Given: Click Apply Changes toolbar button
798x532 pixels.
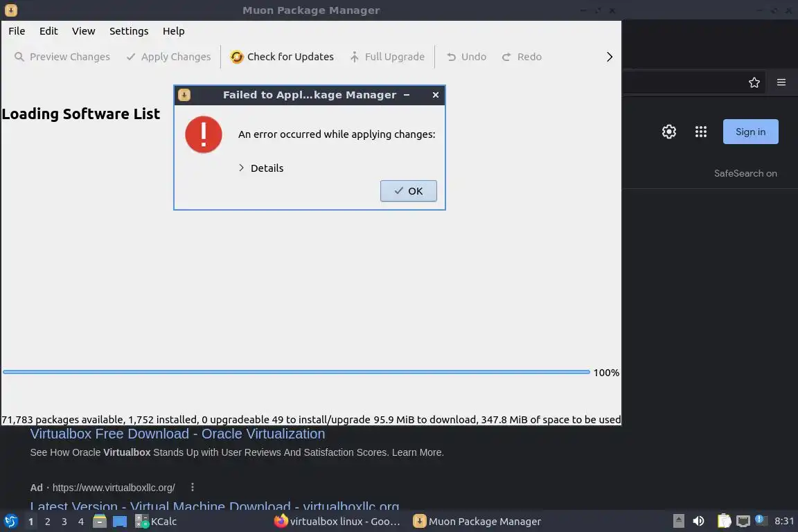Looking at the screenshot, I should (168, 57).
